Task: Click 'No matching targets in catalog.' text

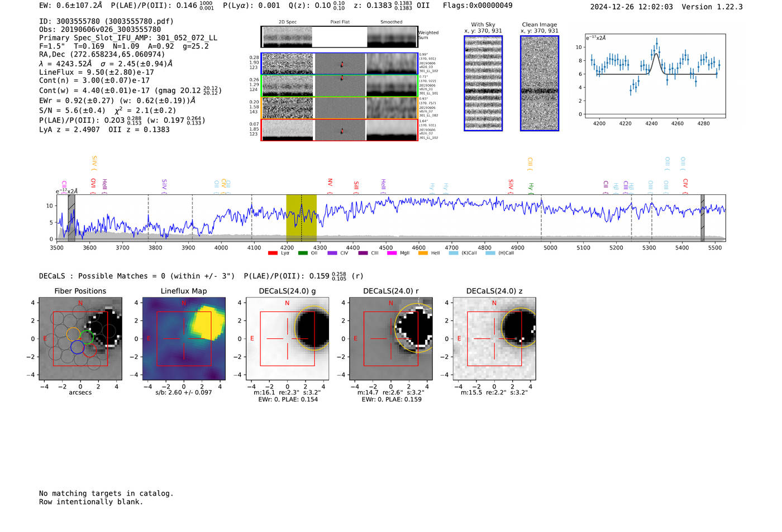Action: [106, 493]
